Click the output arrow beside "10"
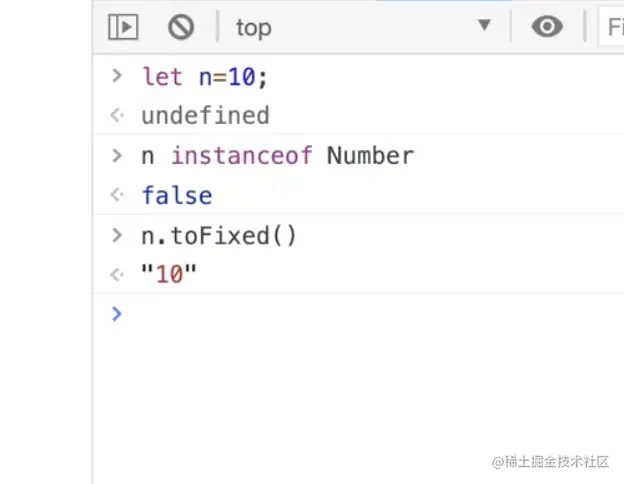This screenshot has height=484, width=624. point(117,275)
